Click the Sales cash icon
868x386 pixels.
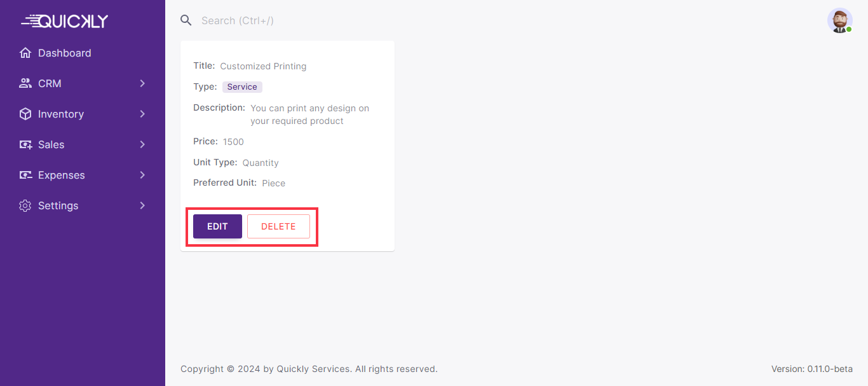pos(25,144)
